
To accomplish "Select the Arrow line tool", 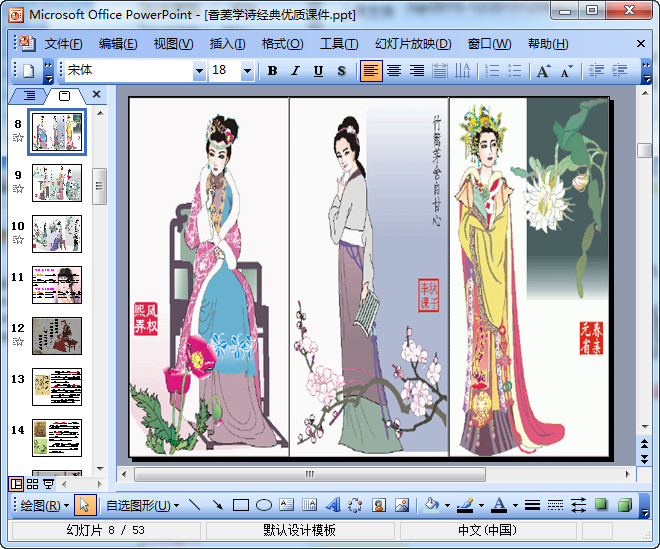I will (218, 505).
